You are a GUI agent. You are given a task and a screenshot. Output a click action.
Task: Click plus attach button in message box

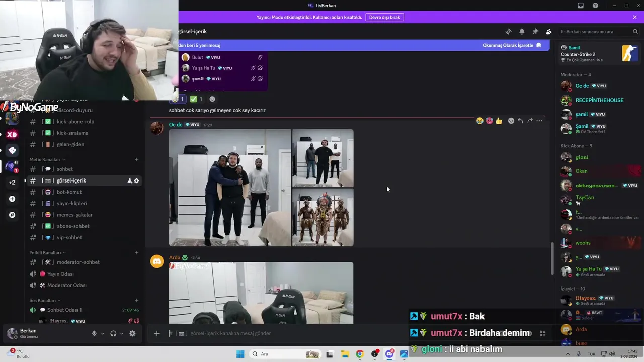(157, 333)
